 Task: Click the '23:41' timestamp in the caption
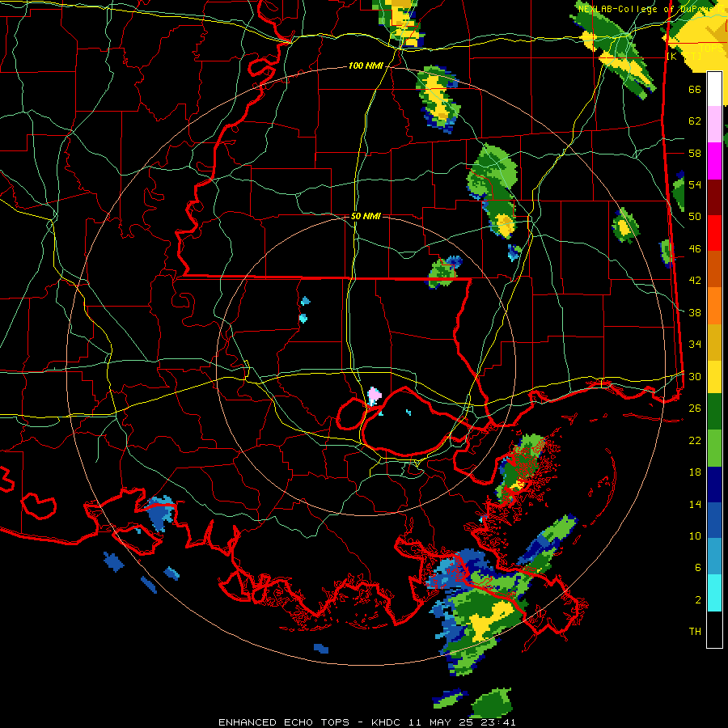497,722
